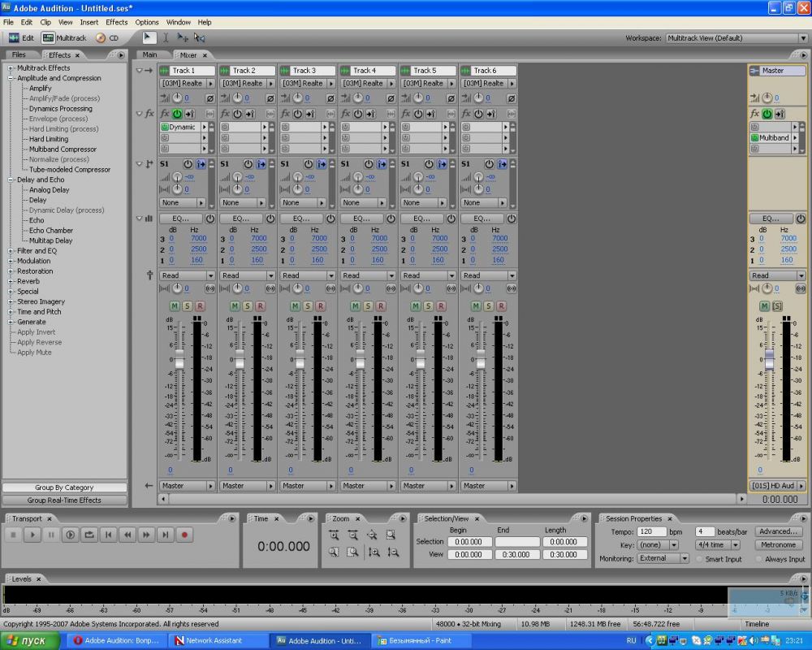812x650 pixels.
Task: Select the Hybrid tool arrow icon
Action: pos(149,37)
